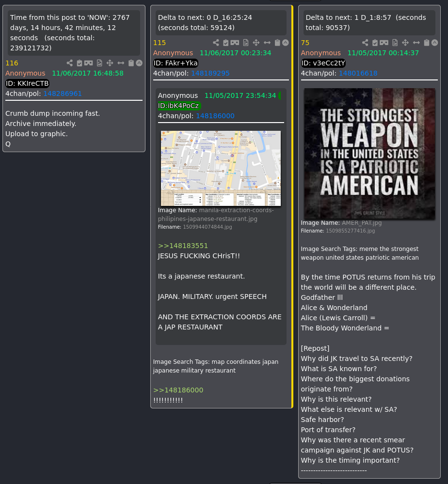Image resolution: width=448 pixels, height=484 pixels.
Task: Click post number 75
Action: 305,43
